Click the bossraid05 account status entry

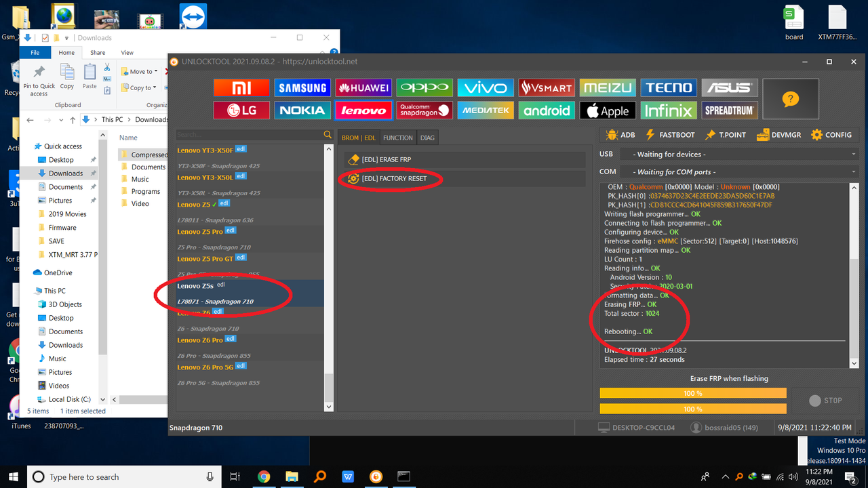coord(724,428)
